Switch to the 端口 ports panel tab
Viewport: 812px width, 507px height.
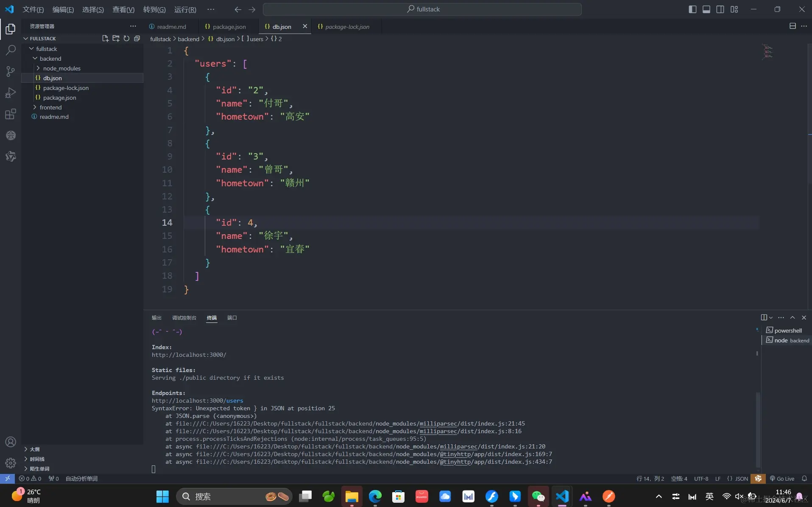click(x=232, y=318)
